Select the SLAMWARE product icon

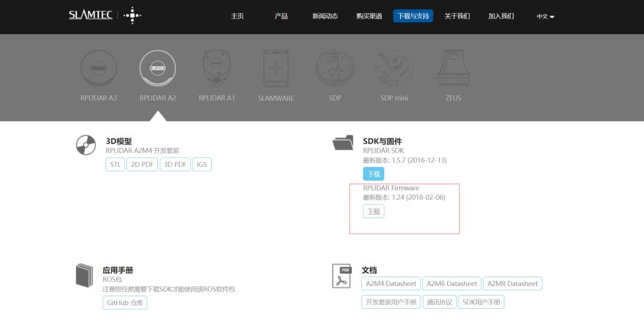pos(276,68)
